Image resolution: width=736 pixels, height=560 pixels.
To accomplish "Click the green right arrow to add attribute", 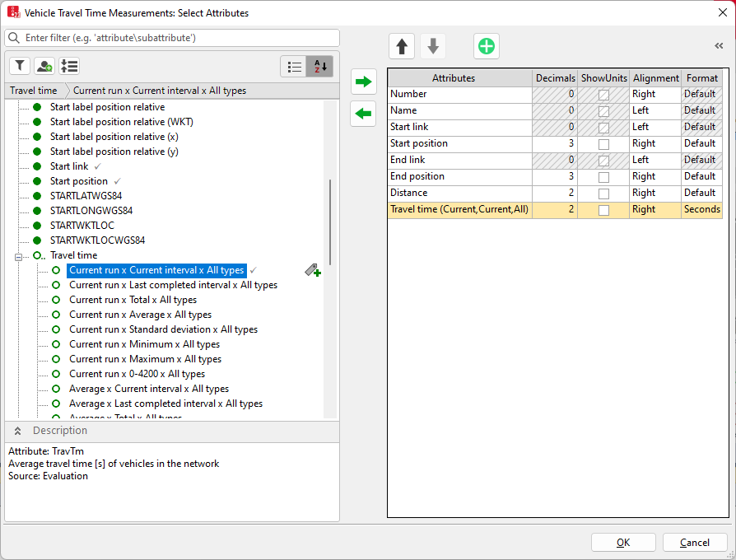I will pyautogui.click(x=363, y=82).
